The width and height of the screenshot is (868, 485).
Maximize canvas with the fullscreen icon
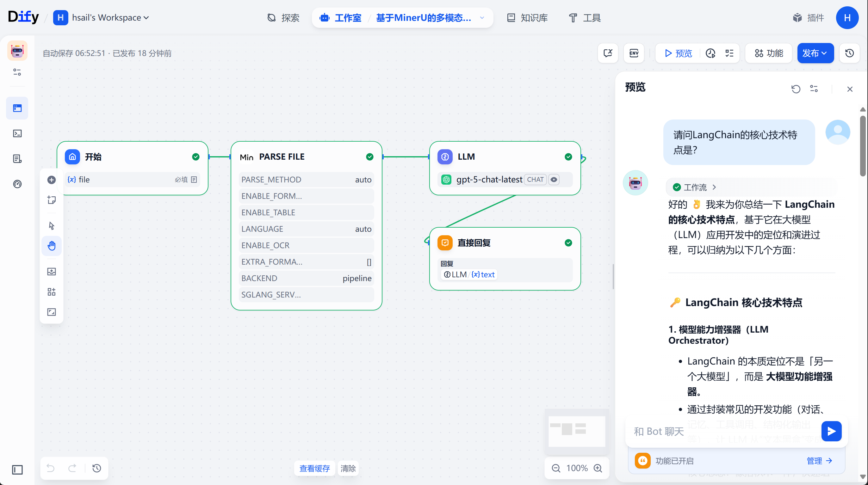click(x=52, y=312)
